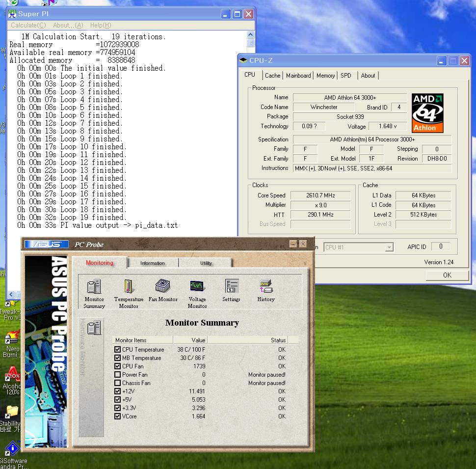This screenshot has height=469, width=476.
Task: Click the ASUS logo in PC Probe title
Action: [47, 244]
